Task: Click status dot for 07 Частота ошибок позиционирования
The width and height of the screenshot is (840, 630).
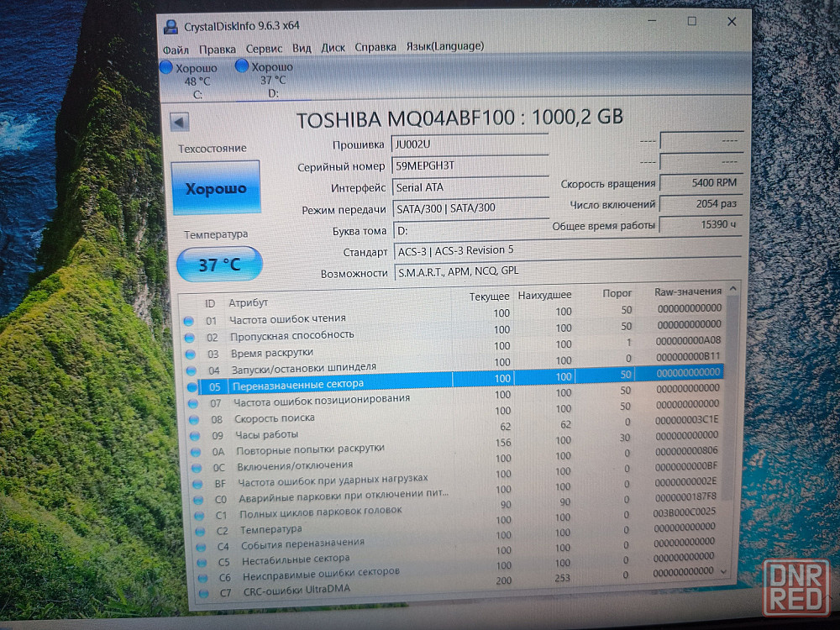Action: click(x=193, y=403)
